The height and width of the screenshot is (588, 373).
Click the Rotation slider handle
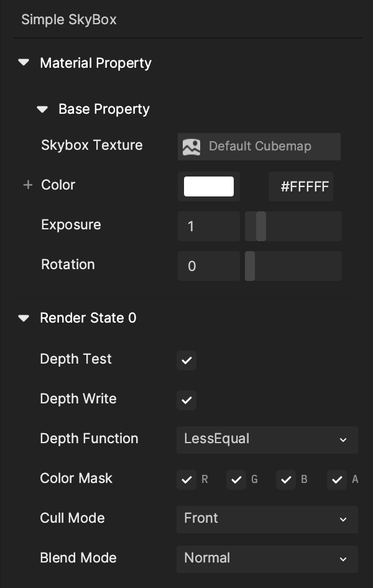[250, 266]
